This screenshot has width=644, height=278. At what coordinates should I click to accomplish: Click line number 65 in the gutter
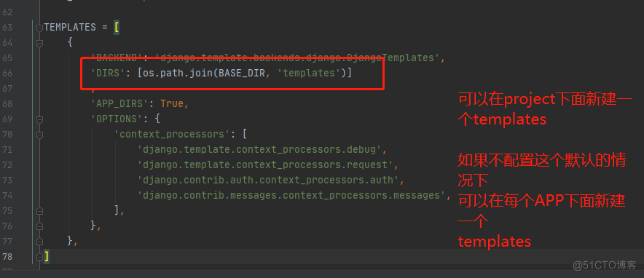click(x=7, y=57)
